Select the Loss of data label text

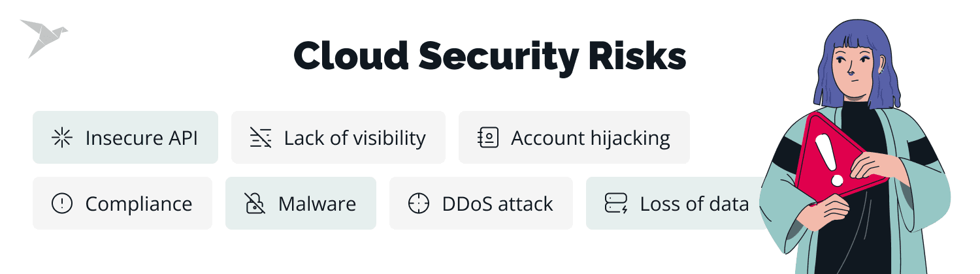tap(694, 204)
